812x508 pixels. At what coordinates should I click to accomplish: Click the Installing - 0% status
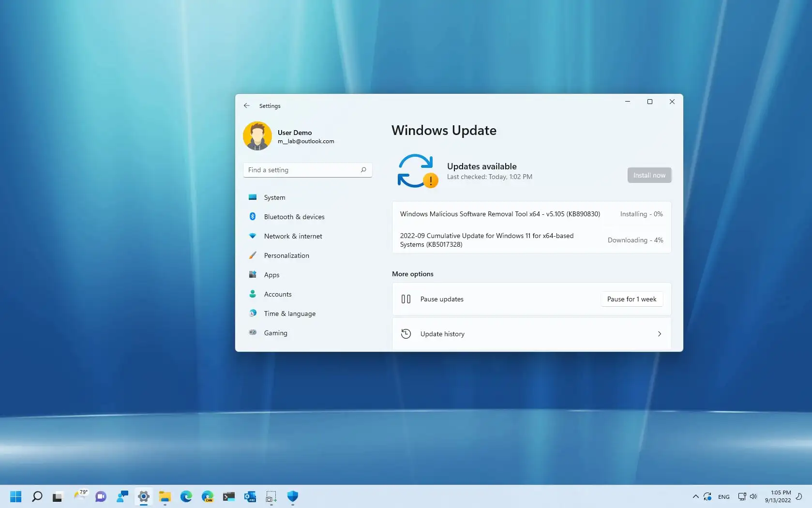click(641, 214)
